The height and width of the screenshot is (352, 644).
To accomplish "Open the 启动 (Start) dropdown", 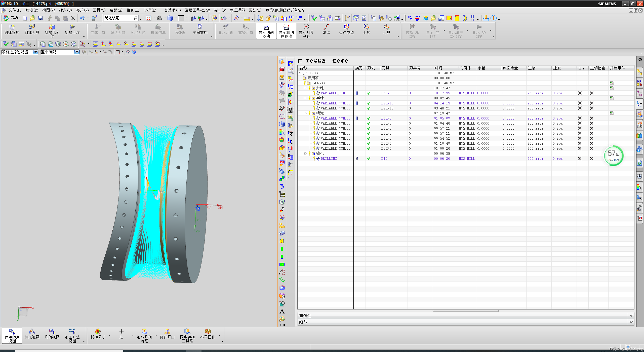I will point(12,18).
